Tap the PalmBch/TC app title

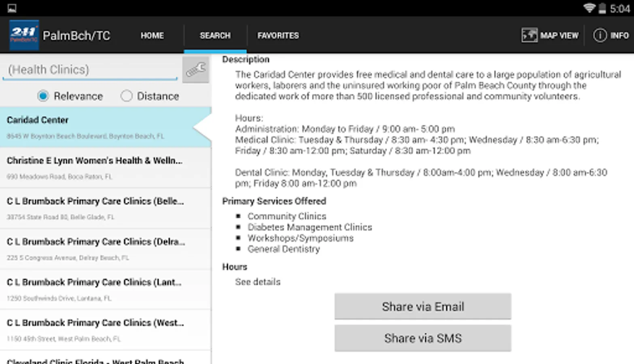(76, 36)
